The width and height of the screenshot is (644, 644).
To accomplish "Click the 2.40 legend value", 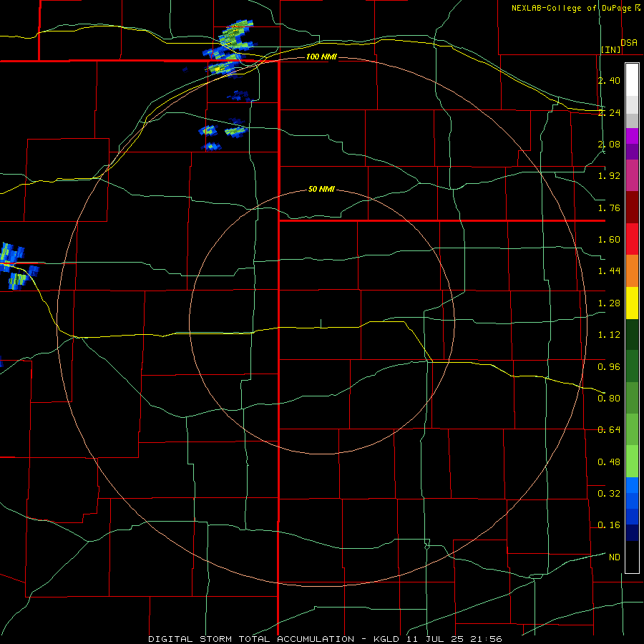I will pos(609,80).
